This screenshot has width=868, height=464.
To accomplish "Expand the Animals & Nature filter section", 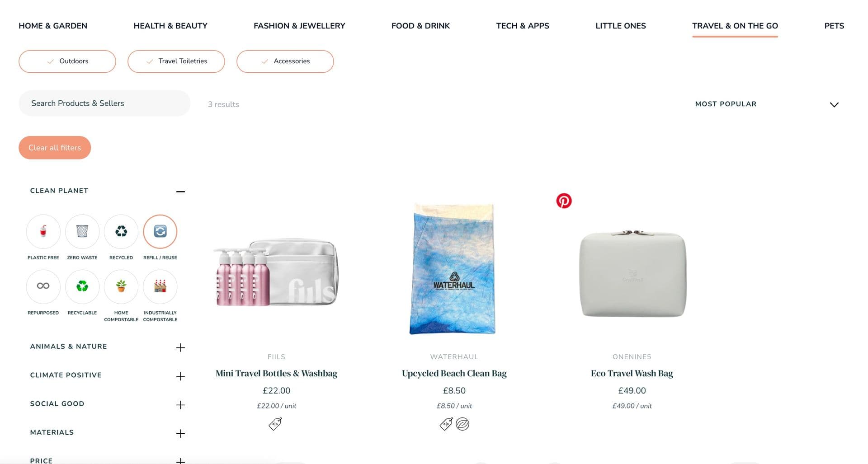I will (180, 347).
